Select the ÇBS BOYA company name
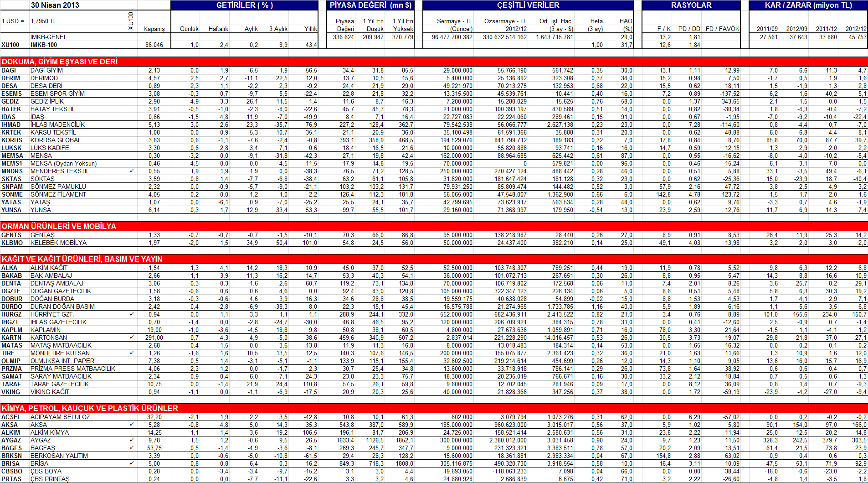 click(x=46, y=471)
